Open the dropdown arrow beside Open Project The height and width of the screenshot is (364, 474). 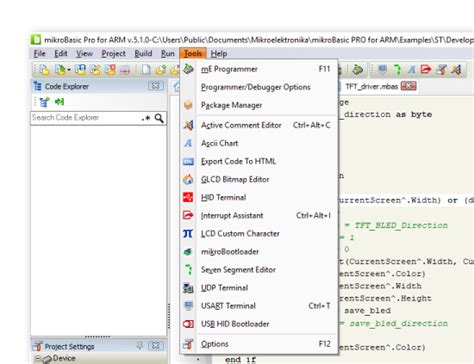click(x=69, y=70)
